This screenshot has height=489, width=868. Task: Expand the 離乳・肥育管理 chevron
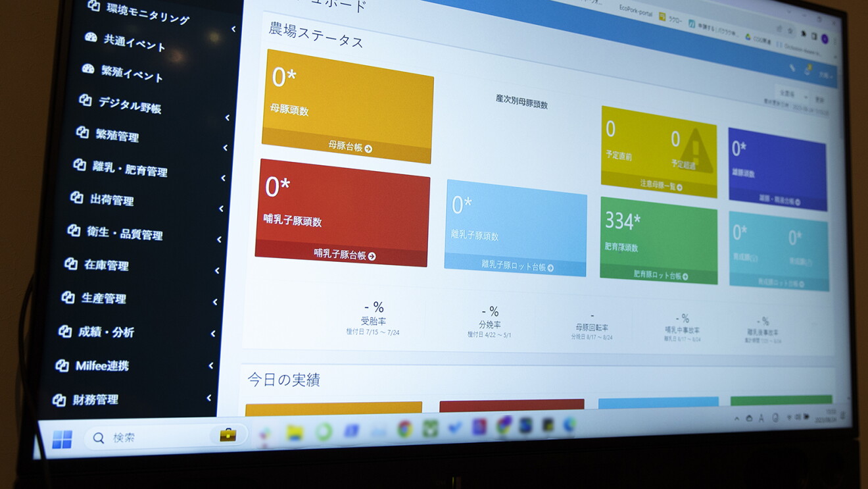[x=224, y=178]
